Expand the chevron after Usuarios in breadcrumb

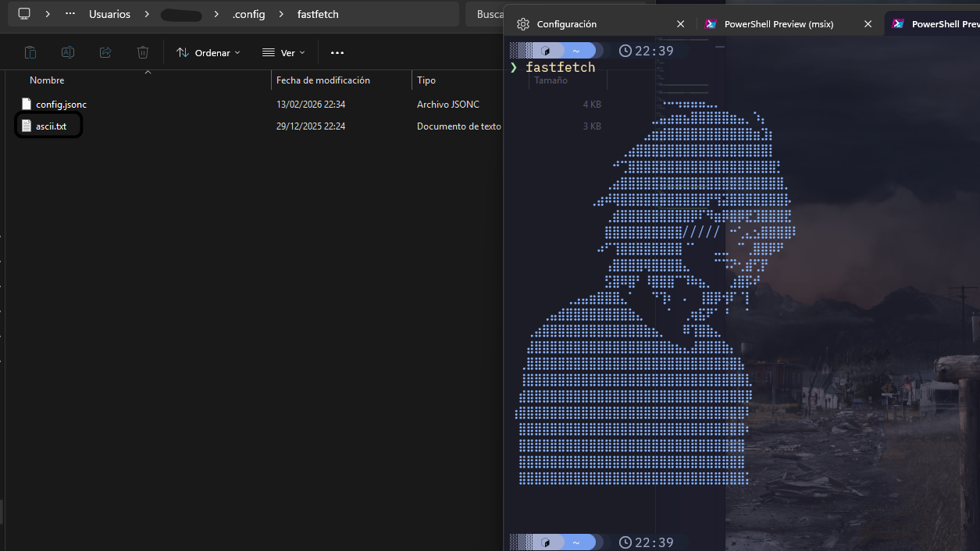click(x=145, y=14)
